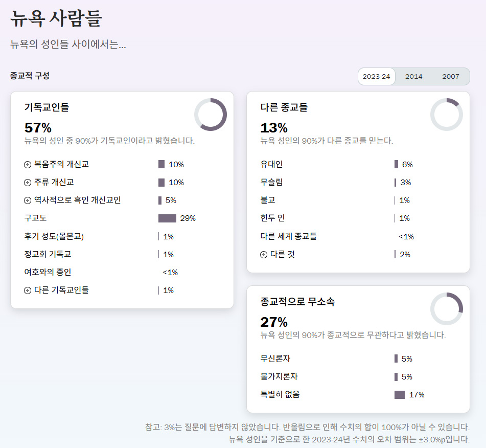
Task: Click the 무슬림 row label
Action: (x=271, y=183)
